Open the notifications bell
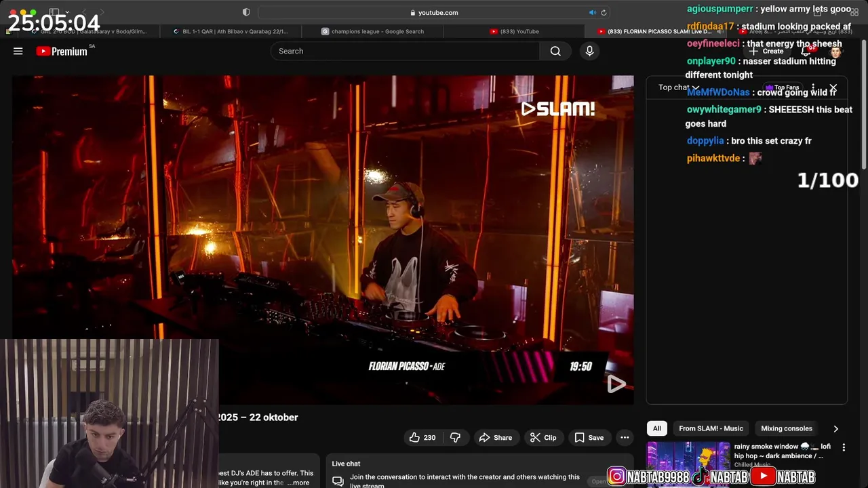 806,51
